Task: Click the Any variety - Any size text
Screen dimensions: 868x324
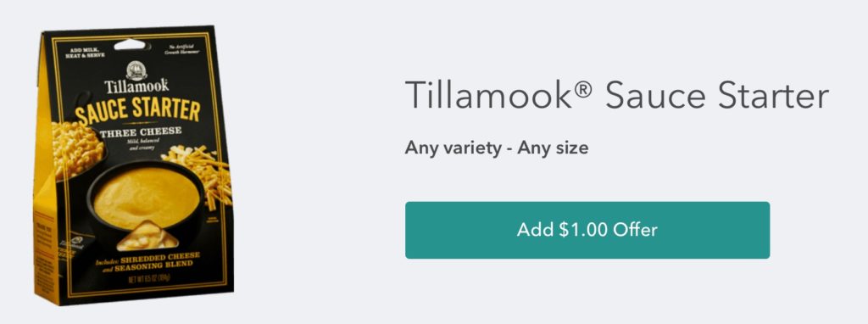Action: tap(497, 148)
